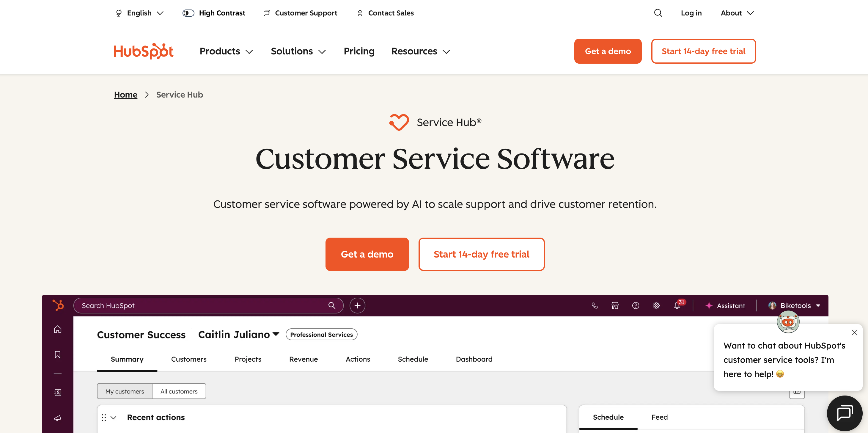This screenshot has width=868, height=433.
Task: Switch to the Actions tab
Action: pyautogui.click(x=358, y=359)
